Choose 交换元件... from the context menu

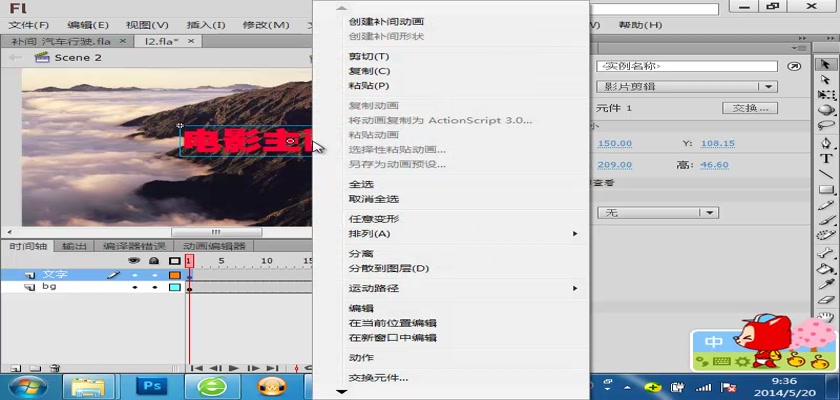pos(378,378)
